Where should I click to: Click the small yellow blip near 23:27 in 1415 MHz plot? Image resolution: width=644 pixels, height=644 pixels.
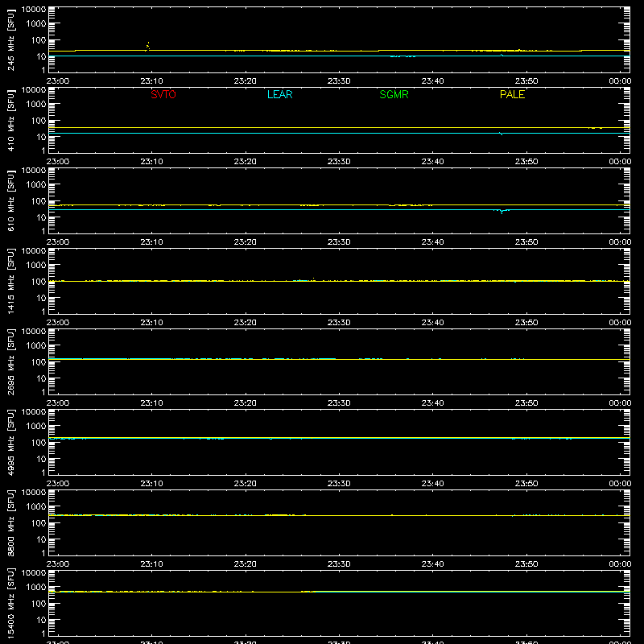tap(314, 279)
